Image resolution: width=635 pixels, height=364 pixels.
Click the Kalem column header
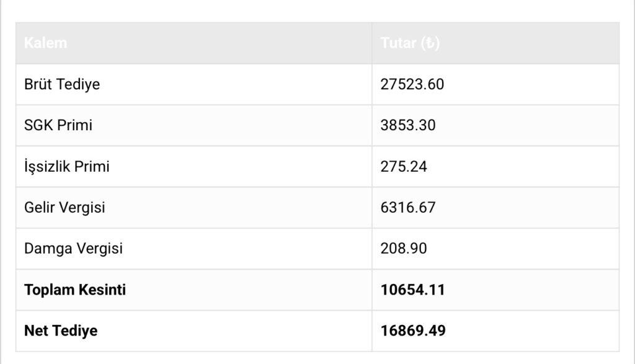coord(45,44)
